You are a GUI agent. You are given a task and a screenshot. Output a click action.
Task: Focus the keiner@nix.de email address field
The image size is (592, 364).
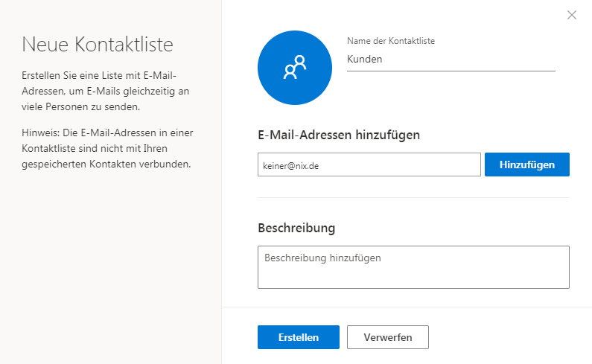pos(369,165)
